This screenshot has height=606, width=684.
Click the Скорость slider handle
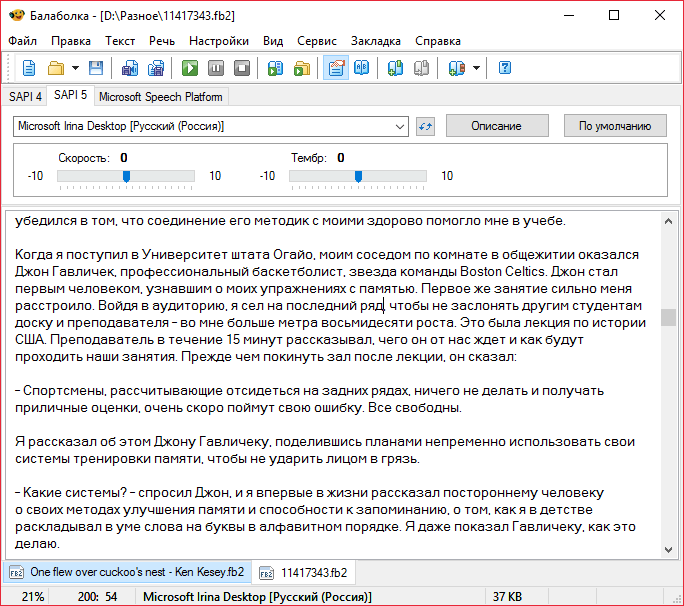126,176
